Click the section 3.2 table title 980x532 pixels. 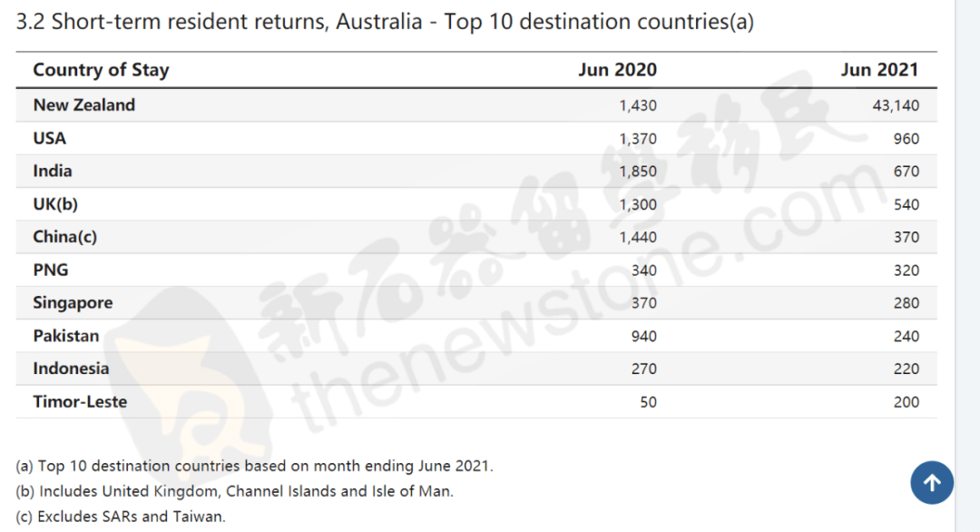pyautogui.click(x=385, y=22)
